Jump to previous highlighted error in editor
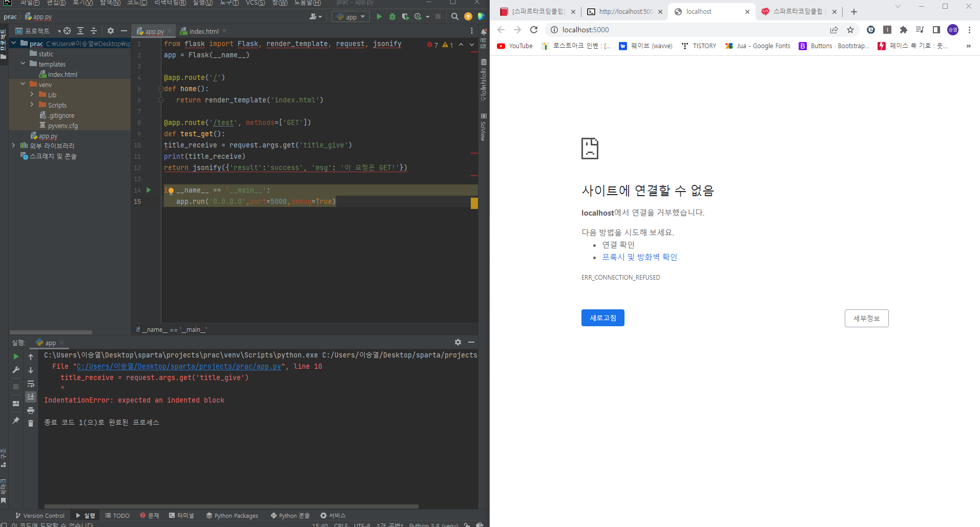 coord(461,45)
